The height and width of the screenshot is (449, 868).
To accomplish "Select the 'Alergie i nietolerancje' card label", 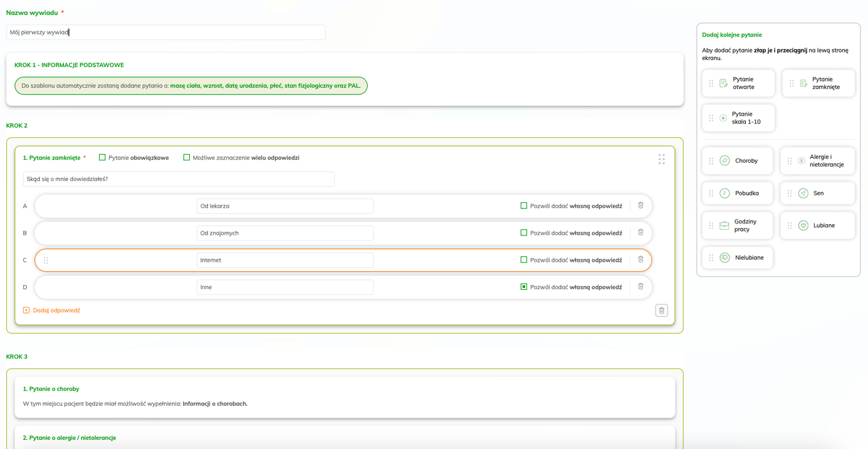I will coord(827,161).
